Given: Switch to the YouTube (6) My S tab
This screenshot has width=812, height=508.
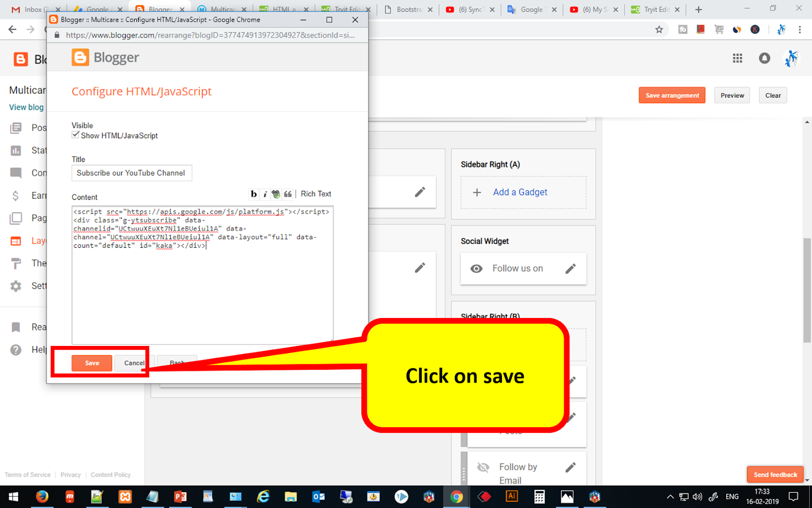Looking at the screenshot, I should coord(594,10).
